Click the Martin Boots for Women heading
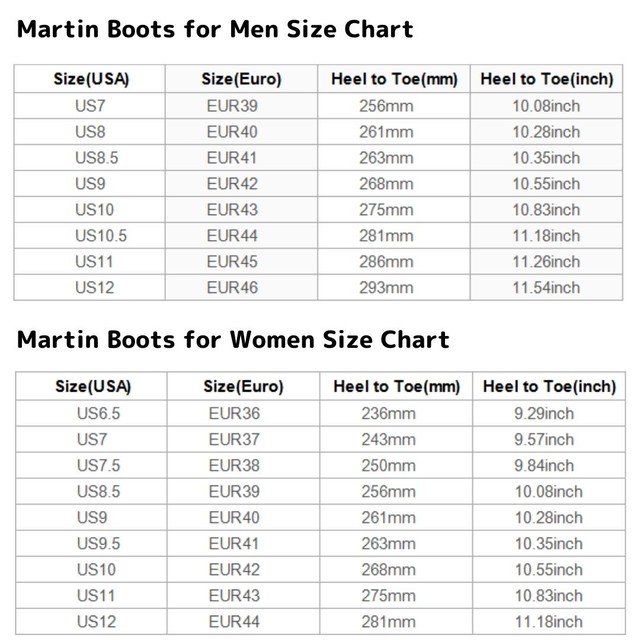640x640 pixels. pyautogui.click(x=233, y=340)
